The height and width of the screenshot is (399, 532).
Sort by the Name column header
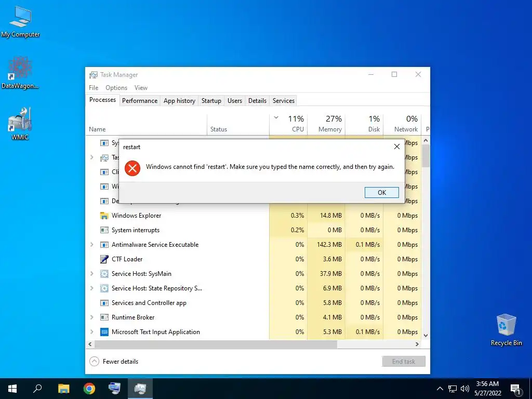tap(146, 124)
